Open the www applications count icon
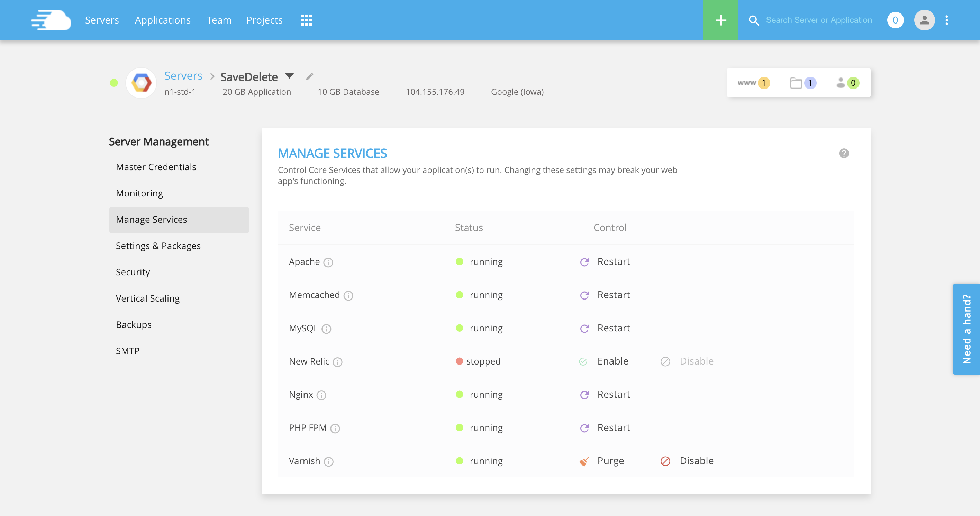 click(754, 83)
